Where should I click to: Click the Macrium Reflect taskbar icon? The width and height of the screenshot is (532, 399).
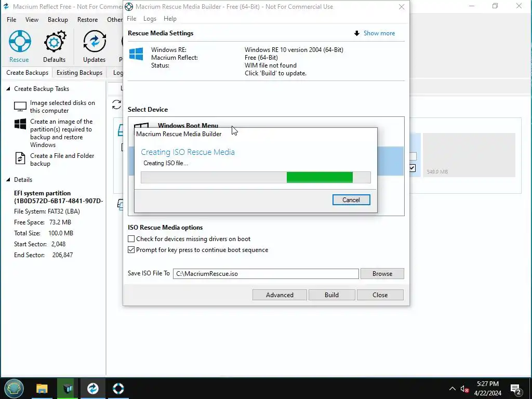(92, 389)
